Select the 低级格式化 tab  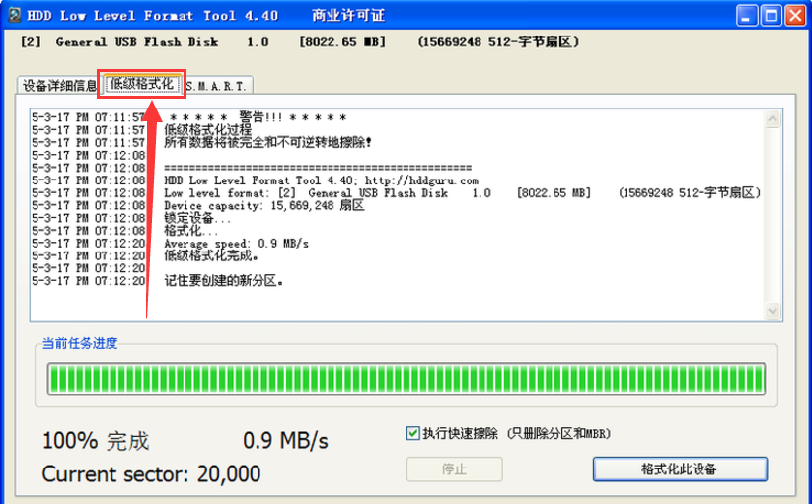point(142,85)
